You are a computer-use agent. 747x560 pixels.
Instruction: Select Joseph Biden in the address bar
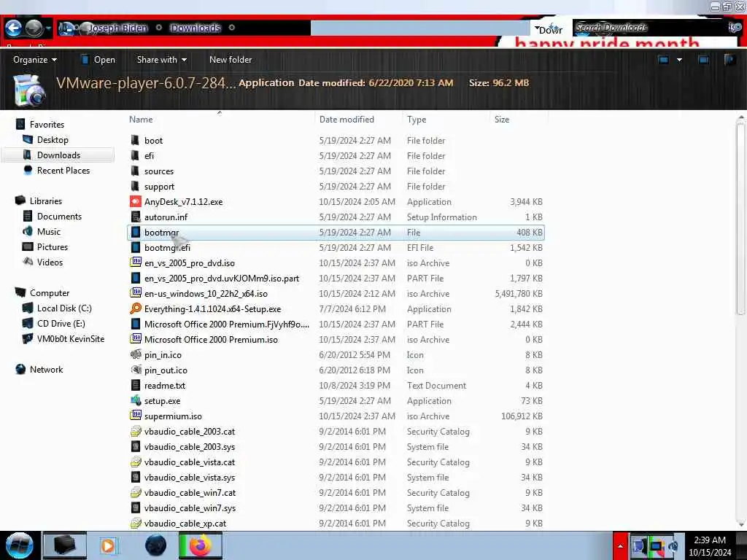click(x=118, y=28)
